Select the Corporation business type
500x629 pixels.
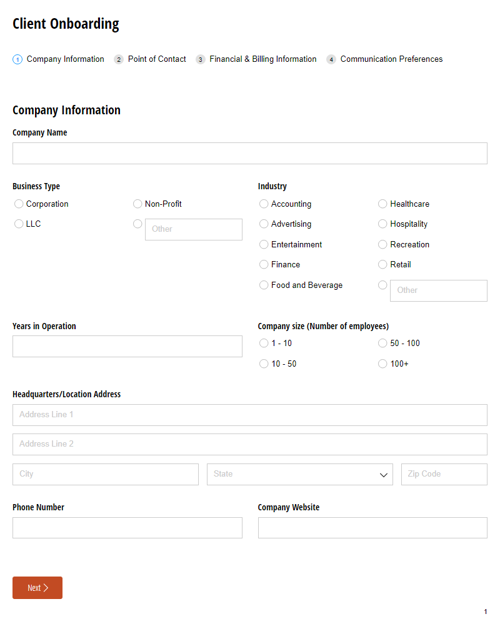point(18,204)
